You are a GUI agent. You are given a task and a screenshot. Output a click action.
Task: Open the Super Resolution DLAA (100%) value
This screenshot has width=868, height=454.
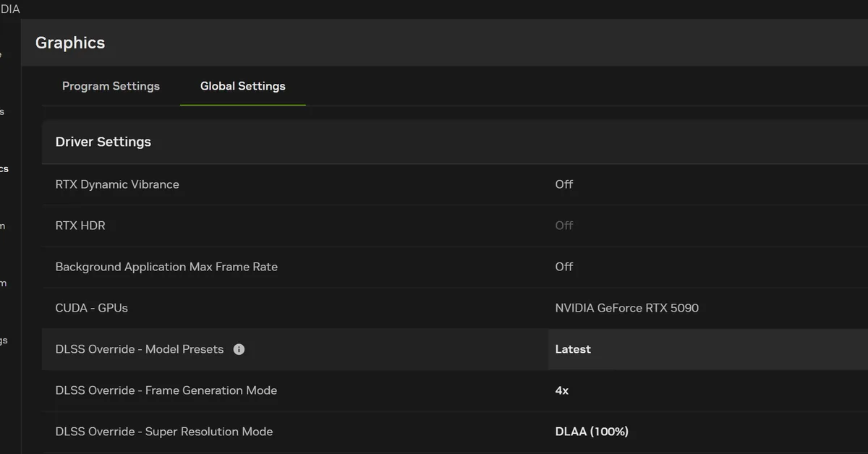pyautogui.click(x=591, y=432)
